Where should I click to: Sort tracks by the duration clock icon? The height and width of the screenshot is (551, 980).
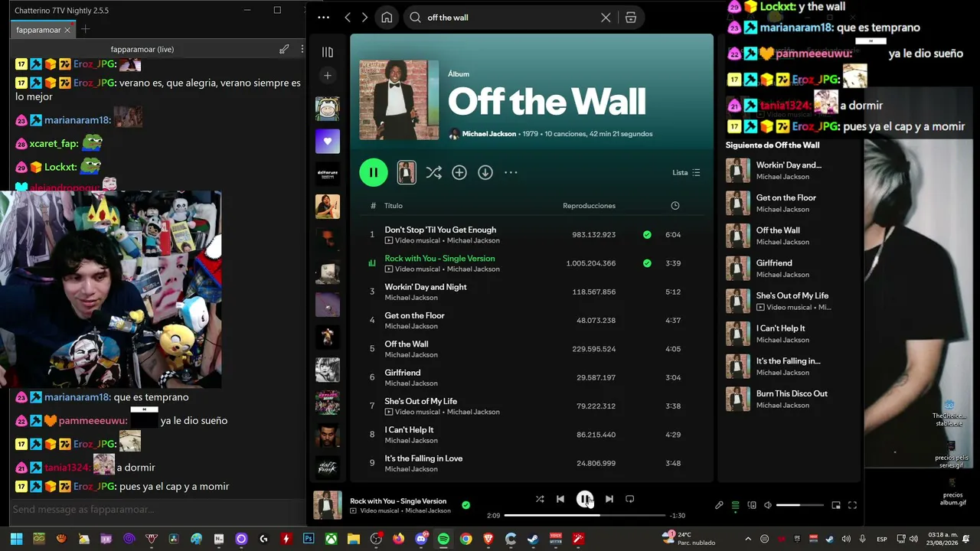pos(675,206)
